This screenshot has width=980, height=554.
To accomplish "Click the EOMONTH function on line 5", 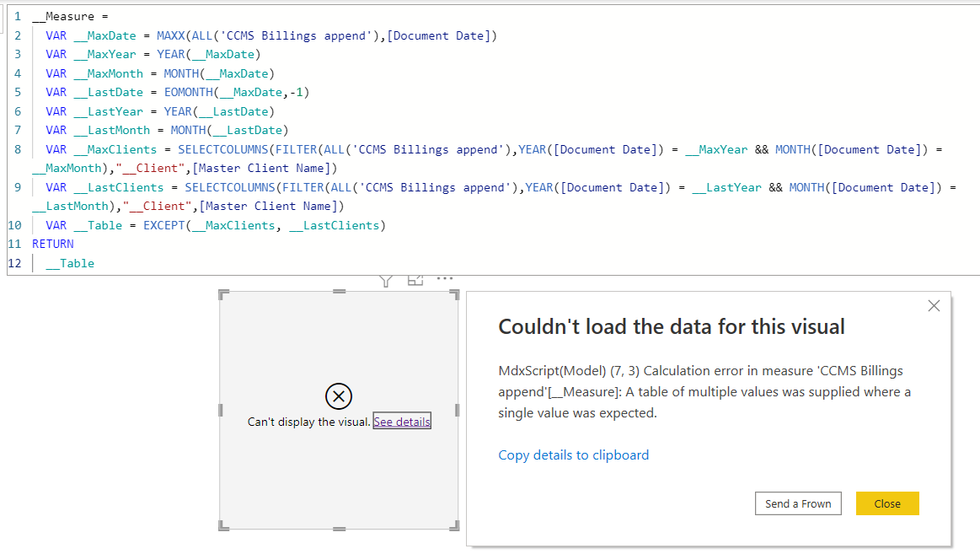I will pyautogui.click(x=189, y=92).
